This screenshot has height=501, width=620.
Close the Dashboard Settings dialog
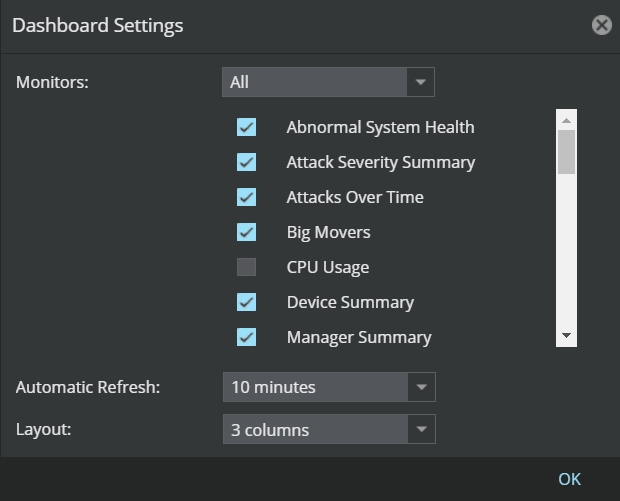(602, 25)
